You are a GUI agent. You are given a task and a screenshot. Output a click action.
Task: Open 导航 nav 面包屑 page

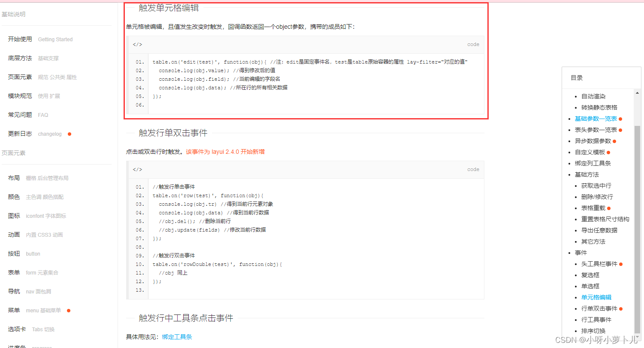coord(30,291)
